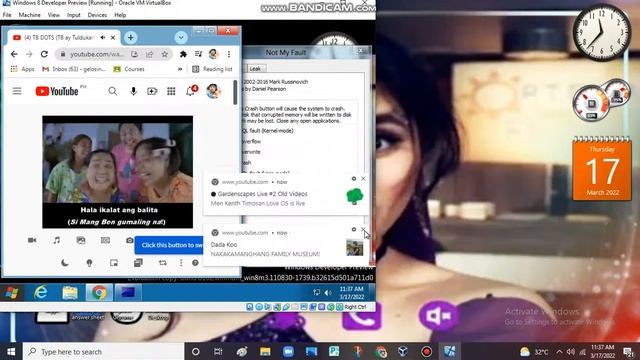
Task: Toggle the loop arrows icon below the player
Action: [162, 263]
